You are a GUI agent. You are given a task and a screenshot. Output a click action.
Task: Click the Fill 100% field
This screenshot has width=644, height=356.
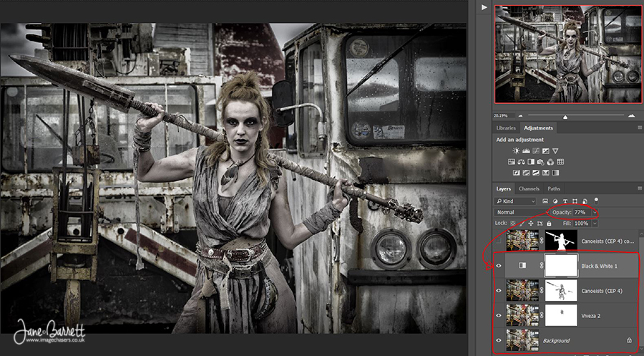[x=582, y=223]
